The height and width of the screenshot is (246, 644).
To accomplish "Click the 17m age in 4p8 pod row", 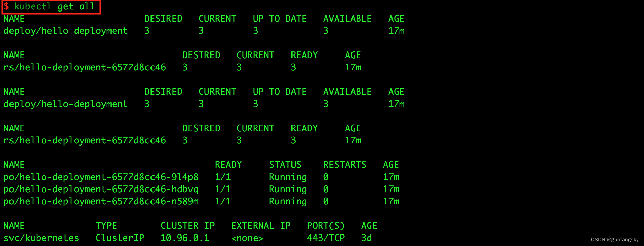I will click(x=391, y=177).
